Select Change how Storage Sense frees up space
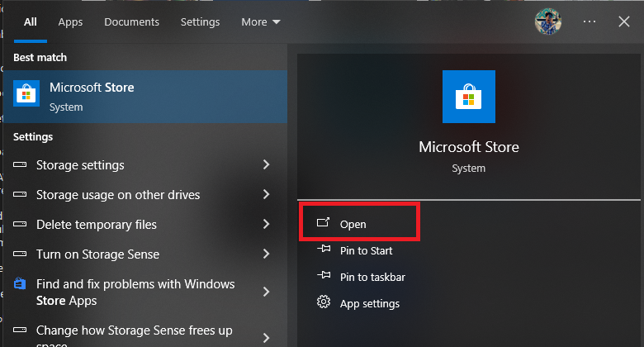The width and height of the screenshot is (644, 347). click(x=135, y=330)
